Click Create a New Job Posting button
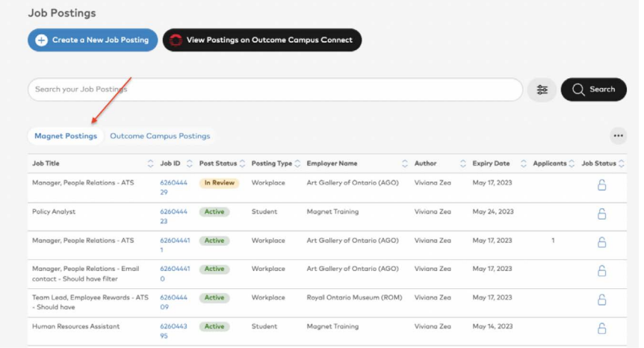Screen dimensions: 644x348 (93, 40)
